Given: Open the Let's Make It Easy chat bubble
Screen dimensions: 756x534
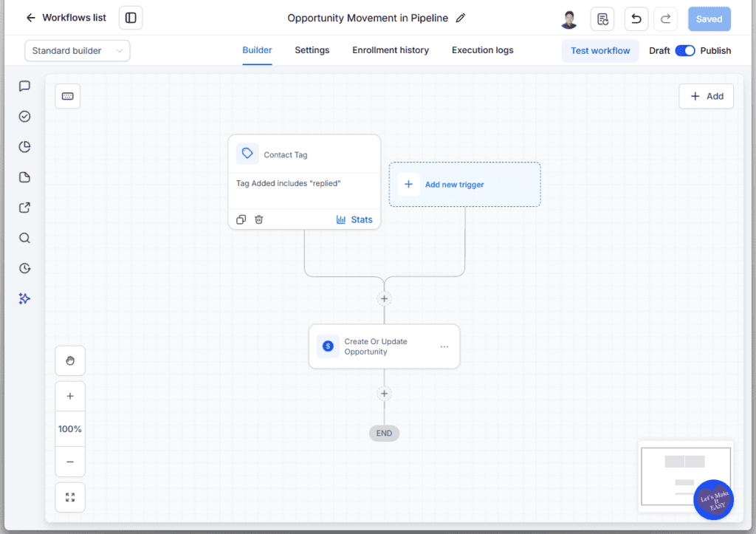Looking at the screenshot, I should (x=714, y=500).
